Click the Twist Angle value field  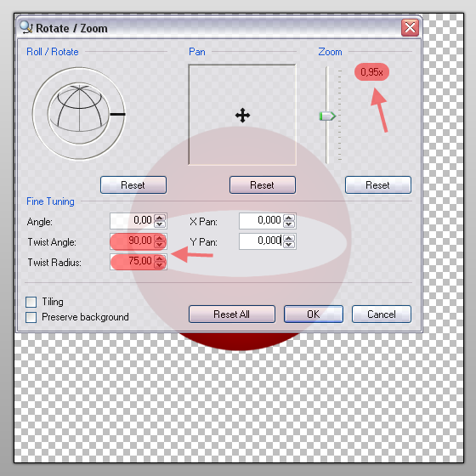point(132,241)
